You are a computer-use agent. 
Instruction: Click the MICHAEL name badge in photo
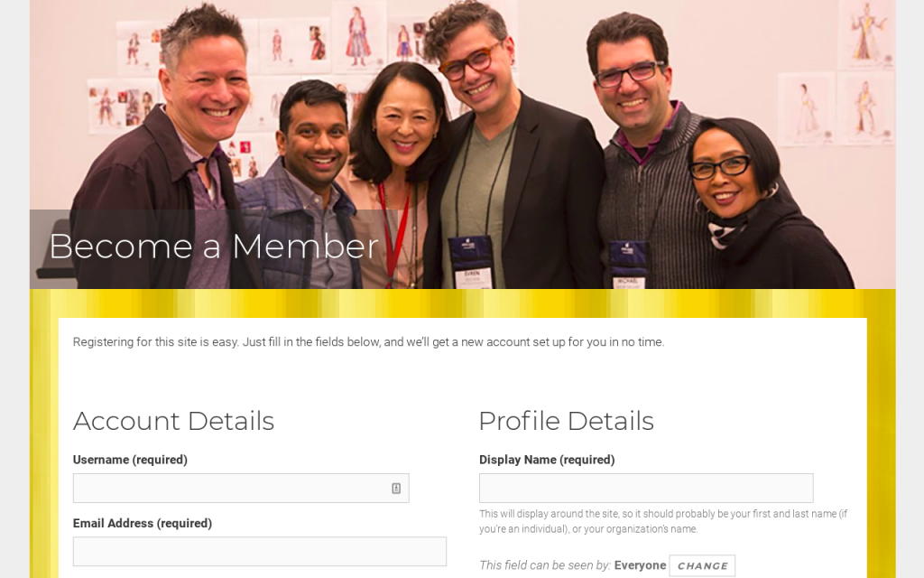628,265
